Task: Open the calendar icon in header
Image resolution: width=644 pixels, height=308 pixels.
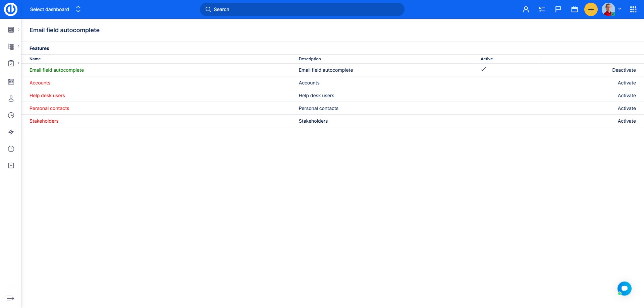Action: point(575,9)
